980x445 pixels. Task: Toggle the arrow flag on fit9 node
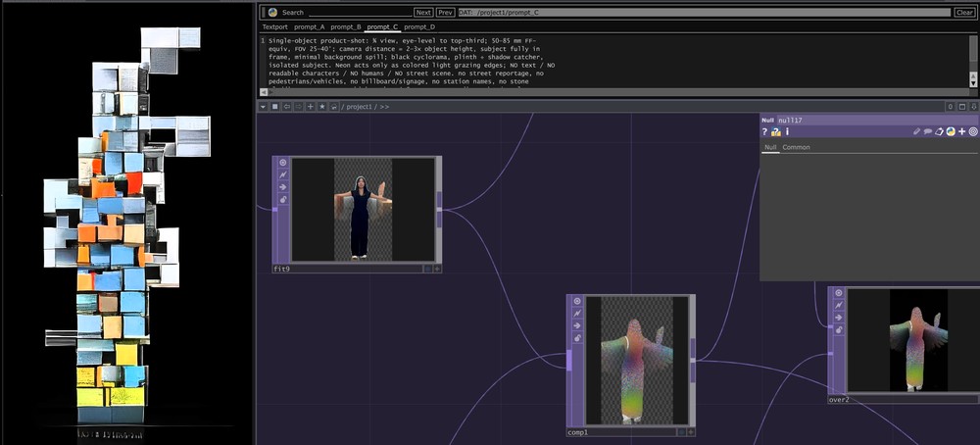tap(283, 187)
